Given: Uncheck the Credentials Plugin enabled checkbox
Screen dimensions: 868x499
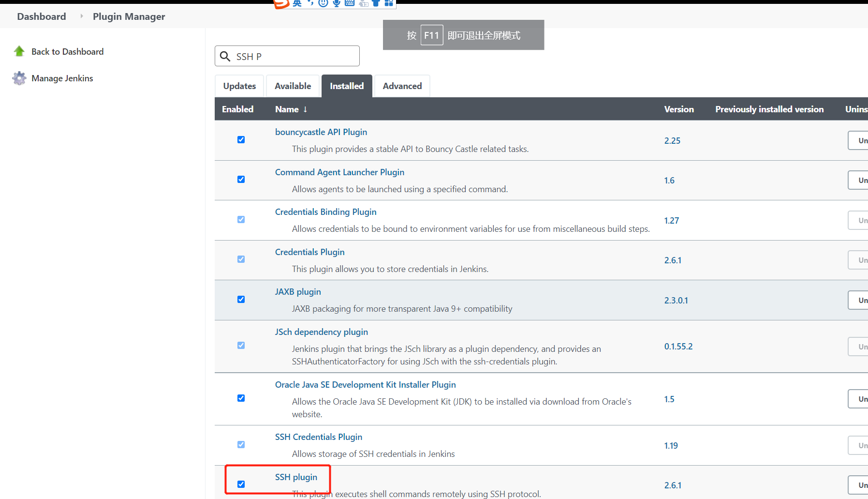Looking at the screenshot, I should point(241,259).
